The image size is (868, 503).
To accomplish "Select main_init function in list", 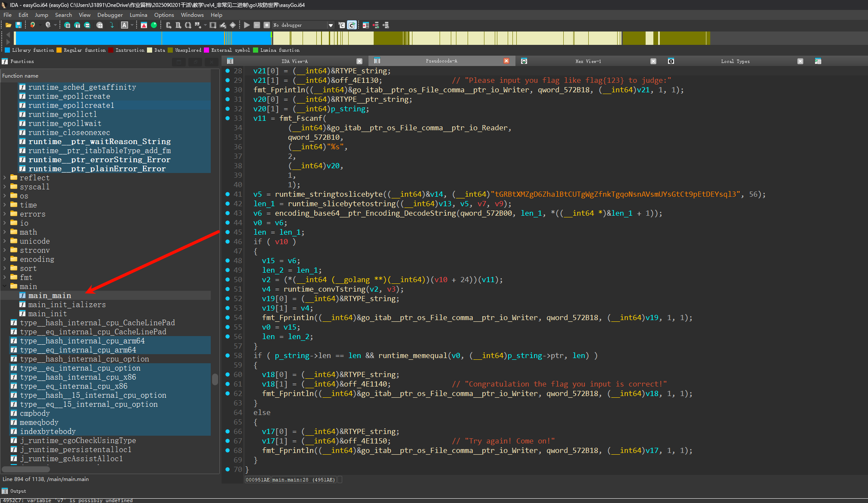I will [47, 314].
